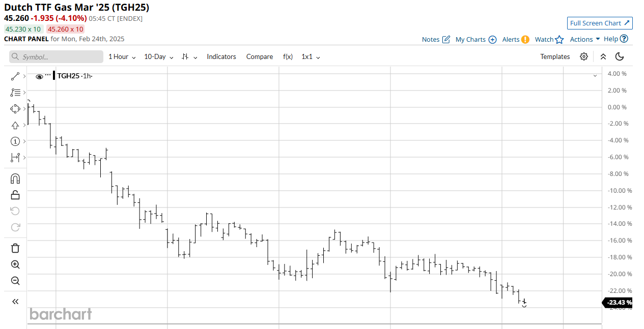Choose the shapes drawing tool
The height and width of the screenshot is (329, 644).
coord(15,109)
